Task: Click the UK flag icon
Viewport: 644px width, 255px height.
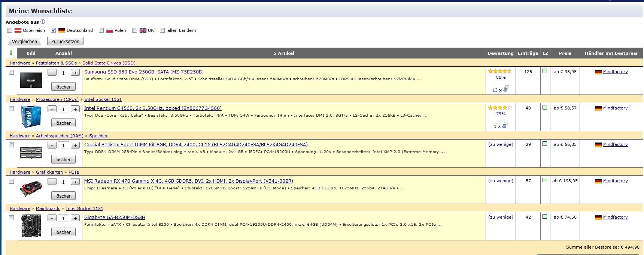Action: (x=143, y=30)
